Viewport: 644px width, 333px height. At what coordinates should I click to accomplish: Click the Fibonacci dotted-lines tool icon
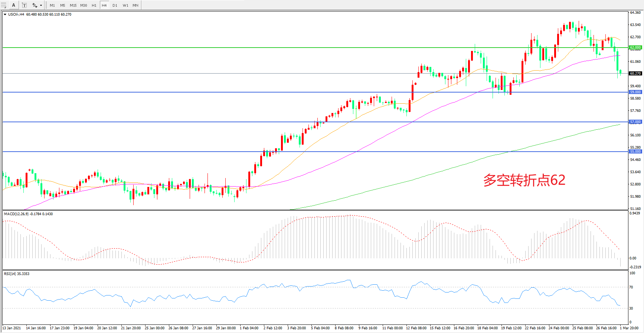(4, 5)
